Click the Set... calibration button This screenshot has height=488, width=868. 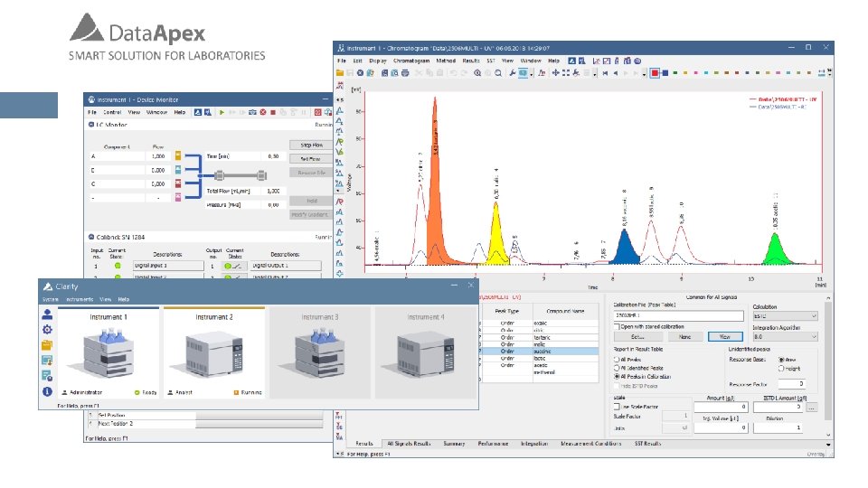point(637,337)
